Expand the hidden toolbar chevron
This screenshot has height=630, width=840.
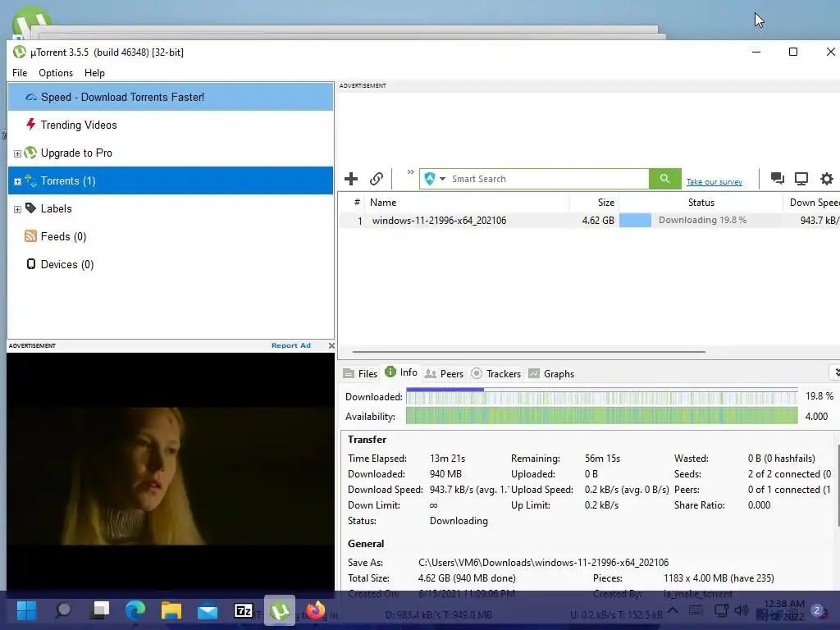410,172
